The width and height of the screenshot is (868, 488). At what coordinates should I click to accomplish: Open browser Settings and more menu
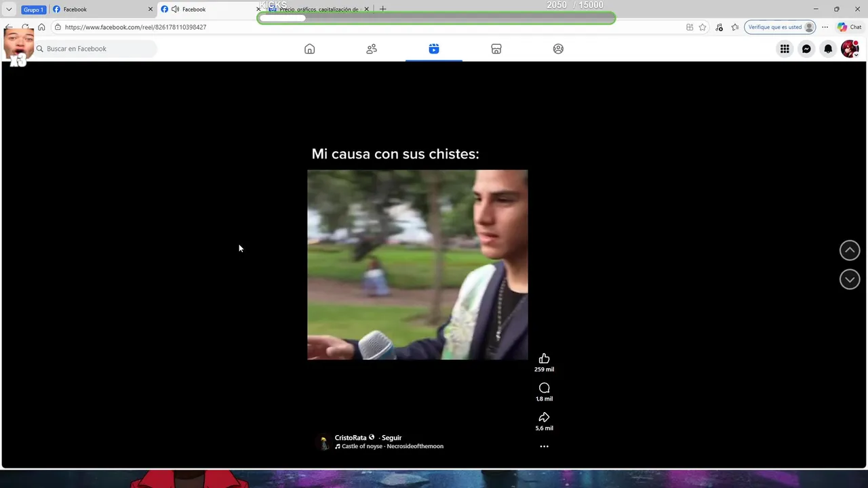[x=825, y=27]
